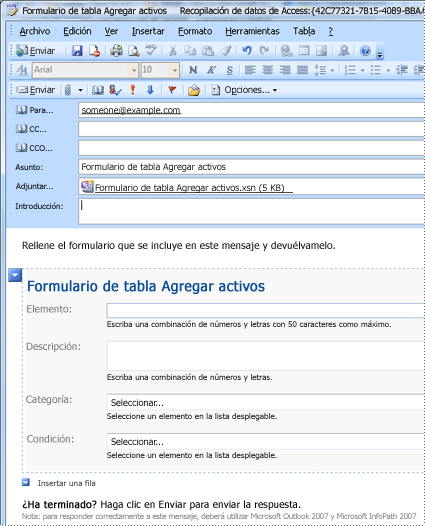This screenshot has height=526, width=425.
Task: Click the Insert Table icon
Action: coord(304,51)
